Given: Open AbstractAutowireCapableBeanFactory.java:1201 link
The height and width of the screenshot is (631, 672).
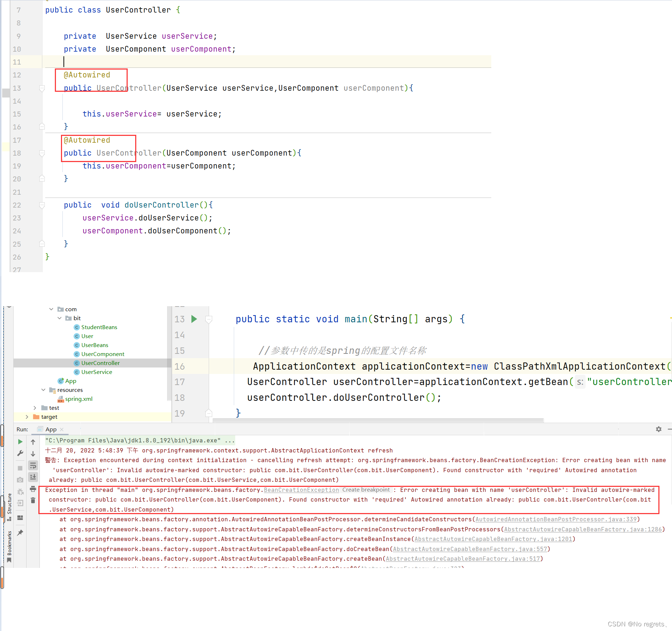Looking at the screenshot, I should [x=493, y=539].
